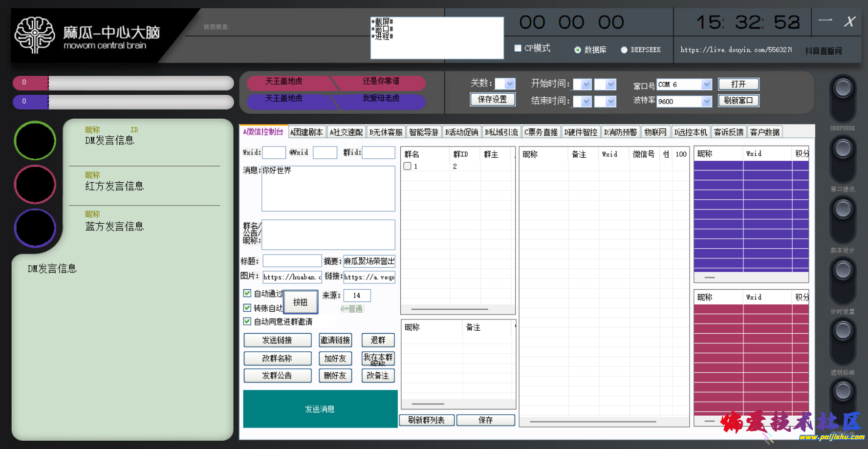Click the red-ringed avatar circle
This screenshot has width=868, height=449.
click(35, 185)
